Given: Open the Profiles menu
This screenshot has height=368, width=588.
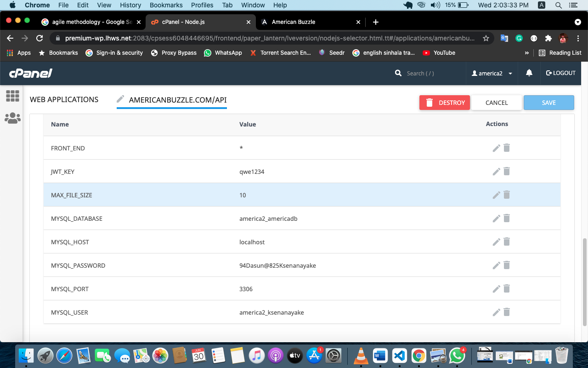Looking at the screenshot, I should click(x=202, y=5).
